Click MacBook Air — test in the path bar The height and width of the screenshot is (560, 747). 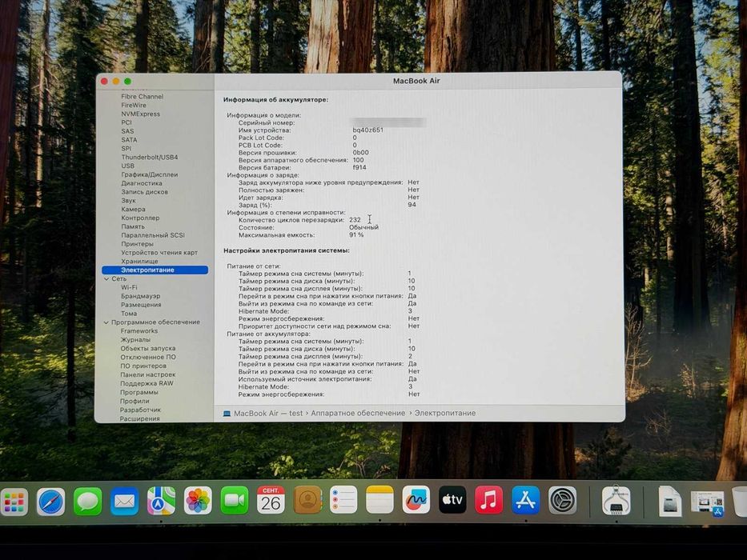click(268, 414)
